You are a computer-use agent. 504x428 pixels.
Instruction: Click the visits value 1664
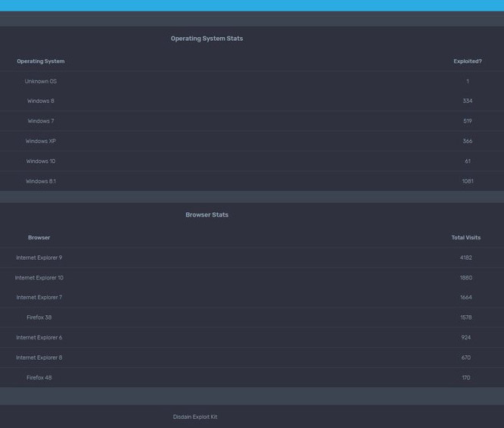click(x=465, y=298)
